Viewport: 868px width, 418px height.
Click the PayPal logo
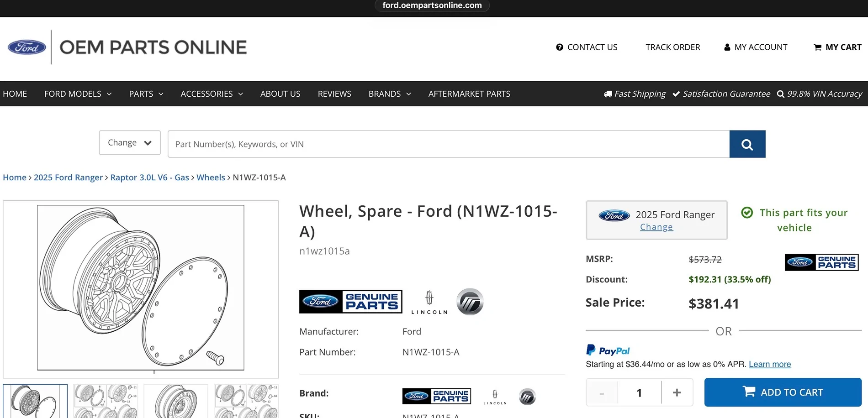coord(608,350)
